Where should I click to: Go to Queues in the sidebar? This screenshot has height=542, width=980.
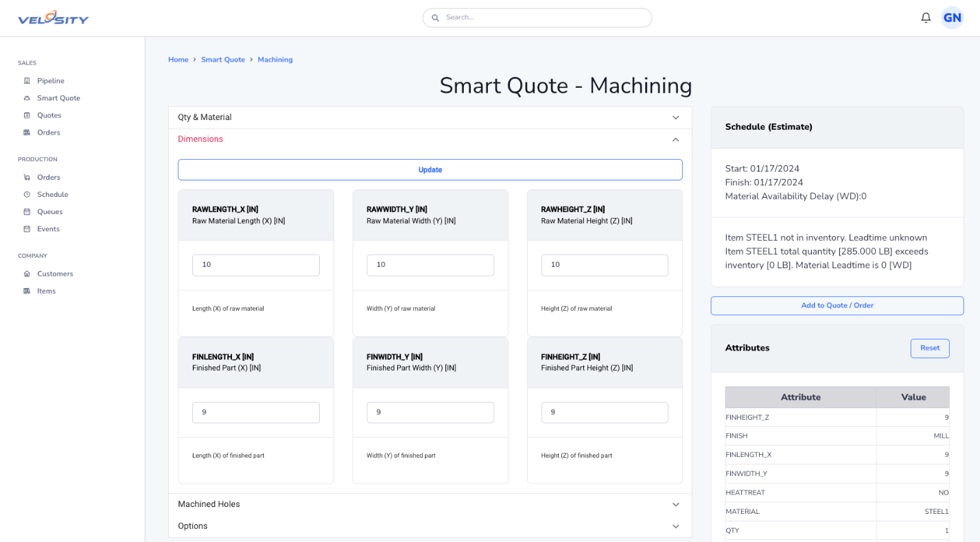tap(50, 212)
